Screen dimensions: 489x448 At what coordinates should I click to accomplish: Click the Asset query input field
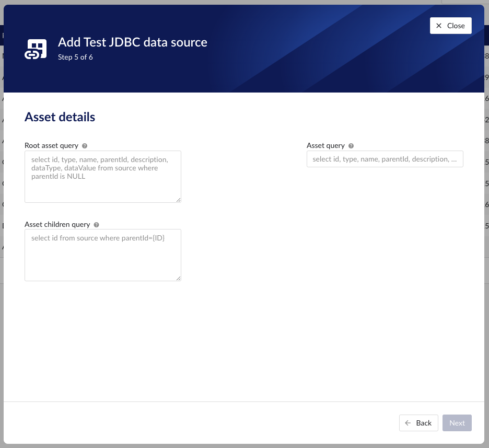(385, 158)
